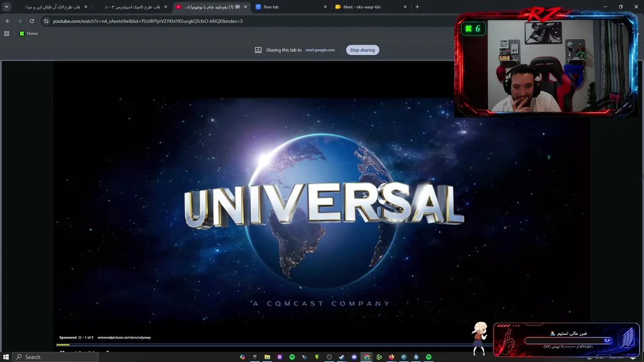The width and height of the screenshot is (644, 362).
Task: Close the Meet - nko-waqr-kbi tab
Action: pos(405,7)
